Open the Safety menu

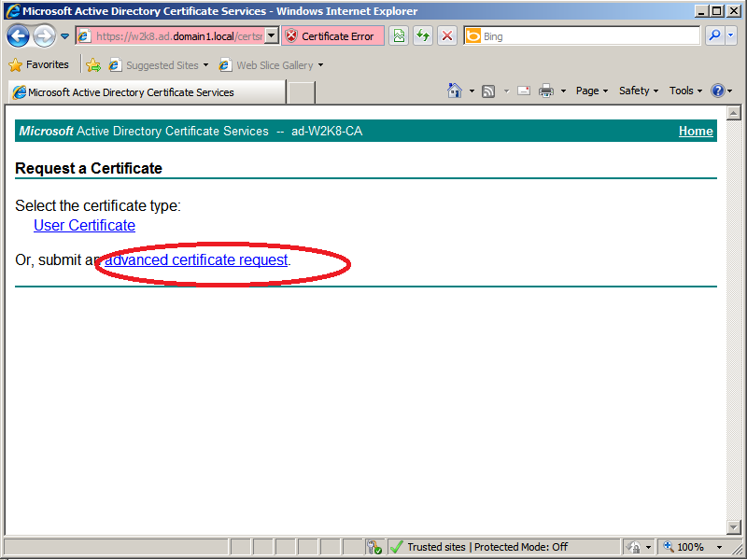[639, 91]
